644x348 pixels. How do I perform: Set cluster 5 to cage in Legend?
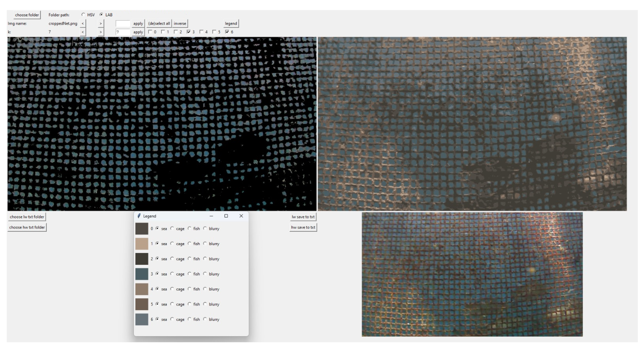[172, 304]
